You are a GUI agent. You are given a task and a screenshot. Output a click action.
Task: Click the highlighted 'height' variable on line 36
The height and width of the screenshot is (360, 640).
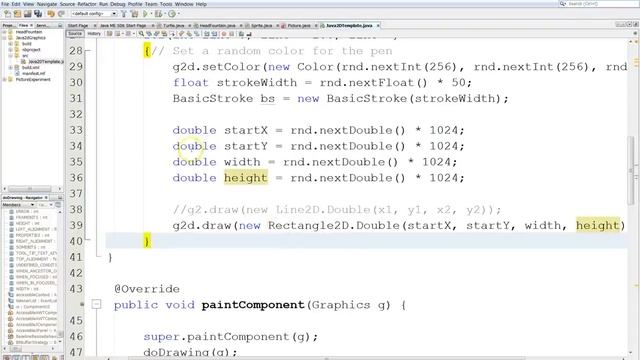click(x=246, y=178)
